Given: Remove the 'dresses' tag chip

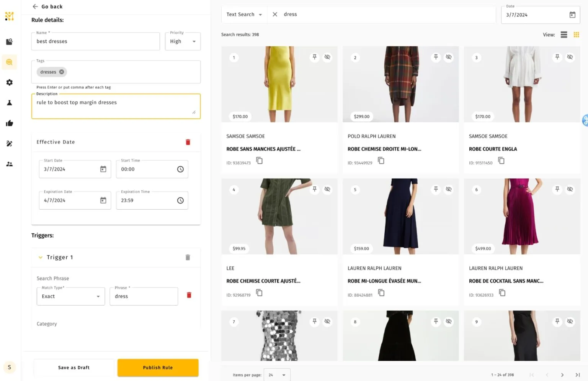Looking at the screenshot, I should coord(62,72).
